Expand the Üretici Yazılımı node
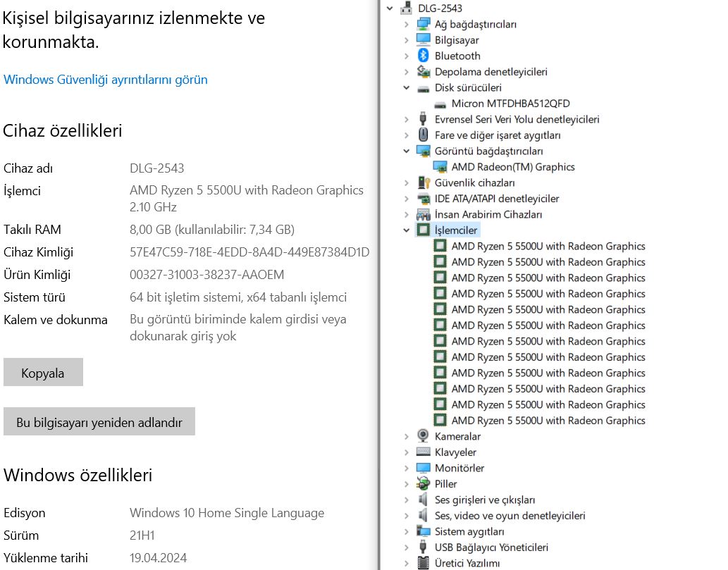 click(406, 563)
